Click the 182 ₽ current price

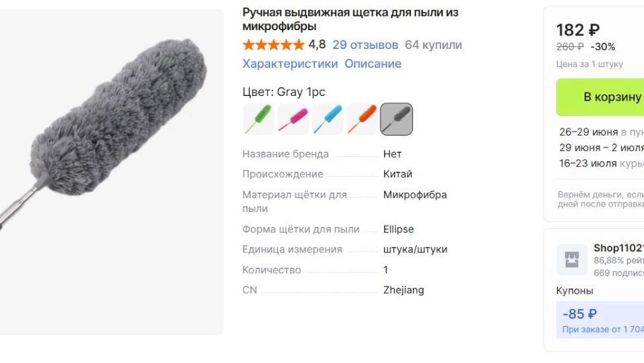tap(578, 30)
